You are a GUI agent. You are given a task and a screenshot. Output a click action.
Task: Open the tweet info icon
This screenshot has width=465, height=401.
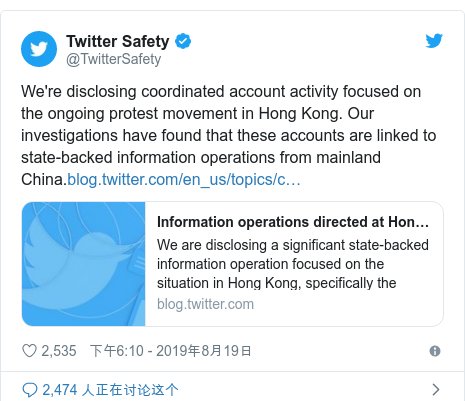435,351
